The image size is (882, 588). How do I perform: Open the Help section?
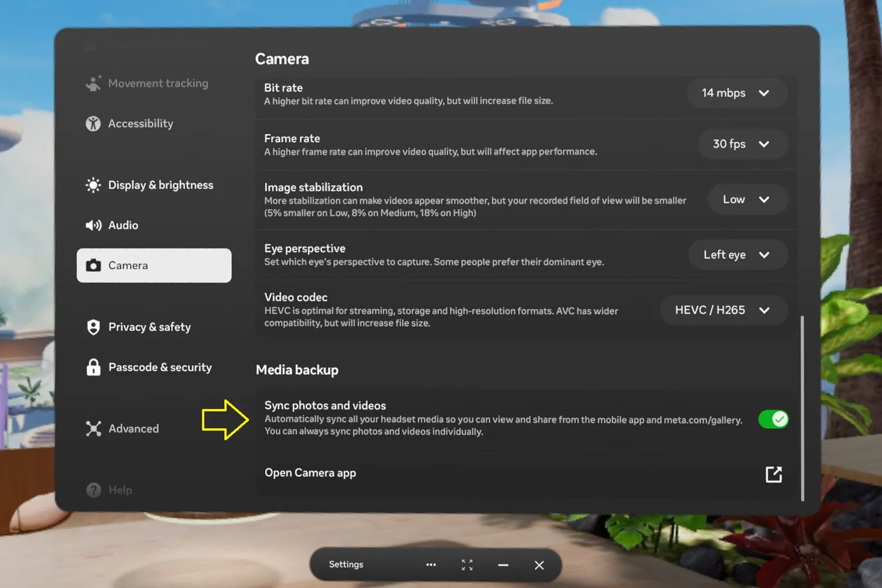point(154,490)
